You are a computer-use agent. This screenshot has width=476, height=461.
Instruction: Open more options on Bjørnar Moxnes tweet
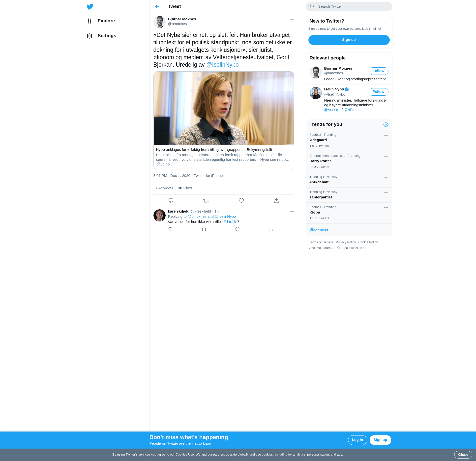pos(292,19)
